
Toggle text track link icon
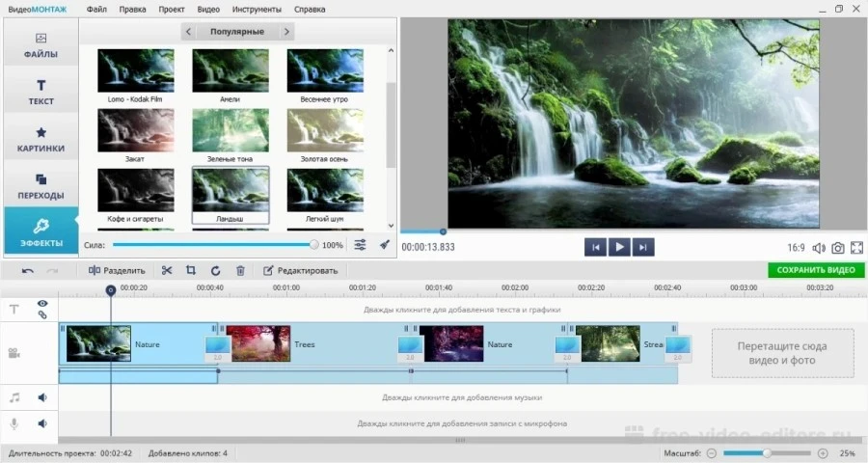pyautogui.click(x=42, y=314)
